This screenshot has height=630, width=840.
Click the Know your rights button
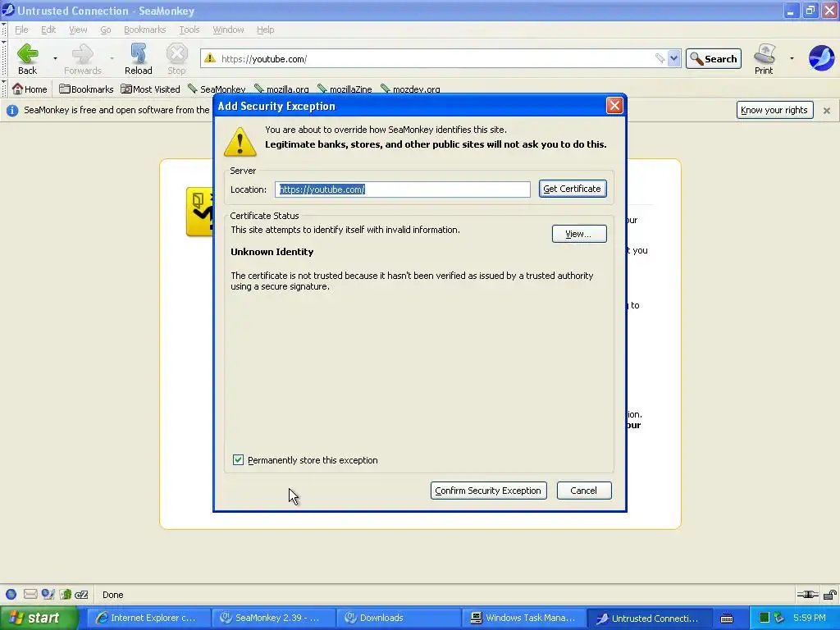click(x=774, y=110)
